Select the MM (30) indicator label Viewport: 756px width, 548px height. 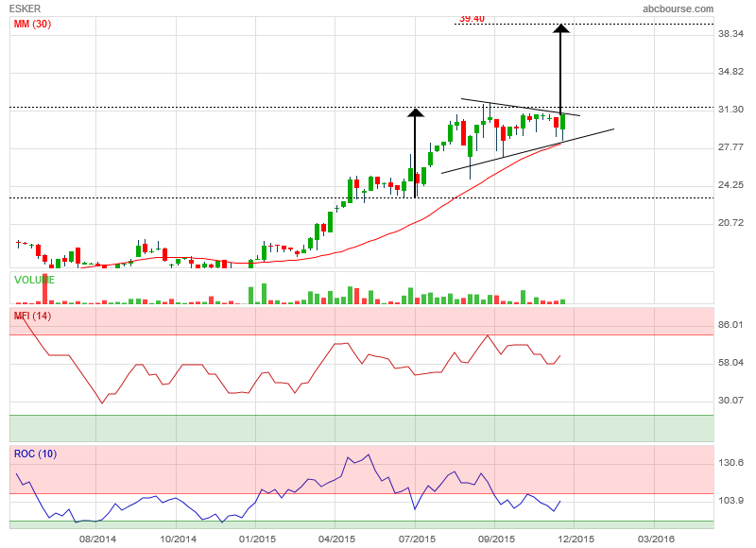(x=32, y=25)
